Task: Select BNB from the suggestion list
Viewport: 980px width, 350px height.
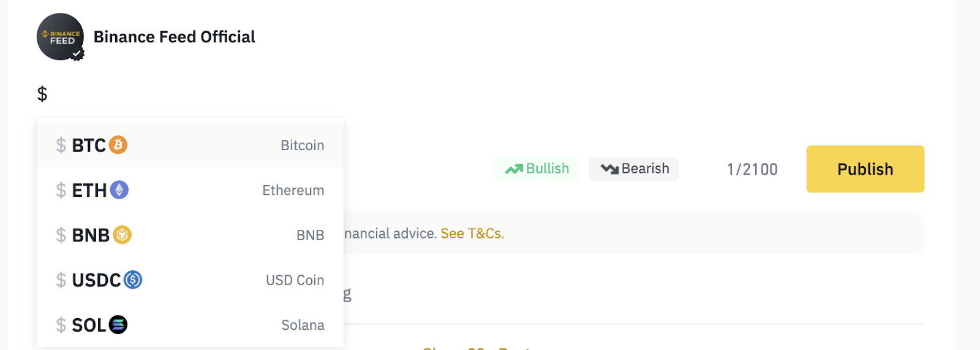Action: pos(190,235)
